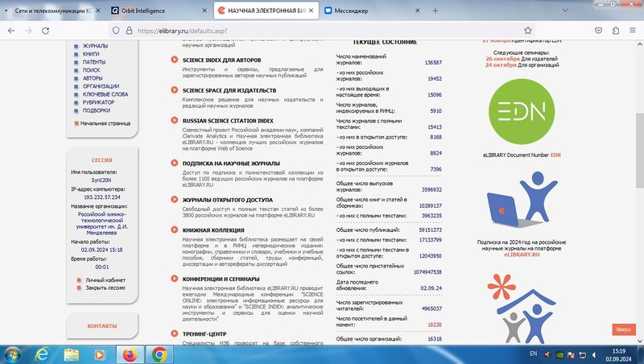
Task: Open the ЖУРНАЛЫ navigation item
Action: pyautogui.click(x=95, y=46)
